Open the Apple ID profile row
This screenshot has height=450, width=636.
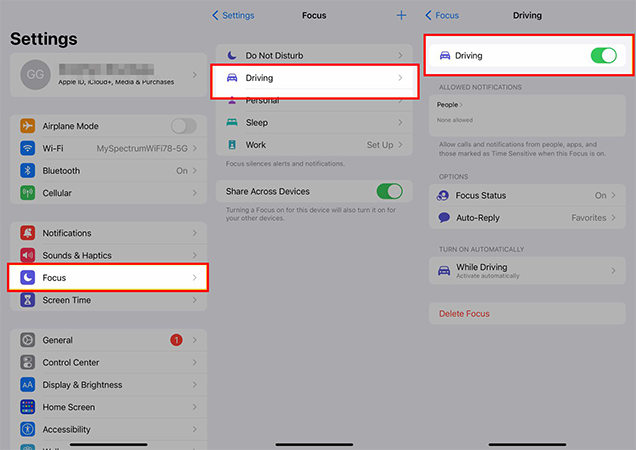[108, 76]
